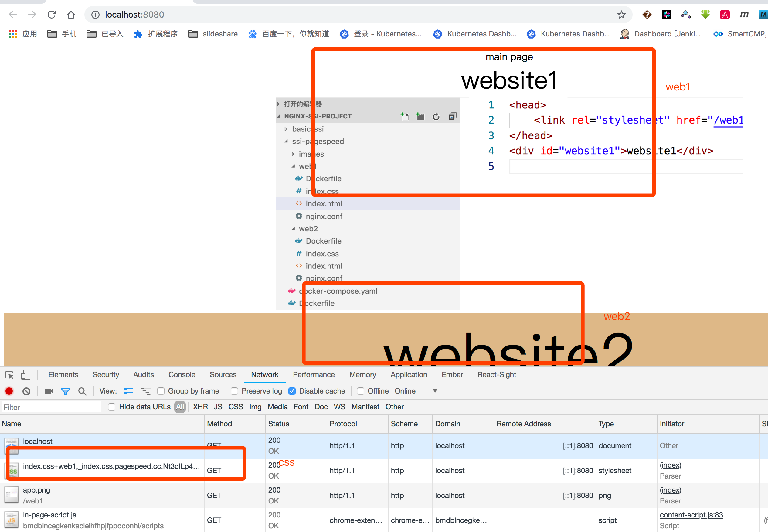Viewport: 768px width, 532px height.
Task: Click the italic m extension icon
Action: point(744,15)
